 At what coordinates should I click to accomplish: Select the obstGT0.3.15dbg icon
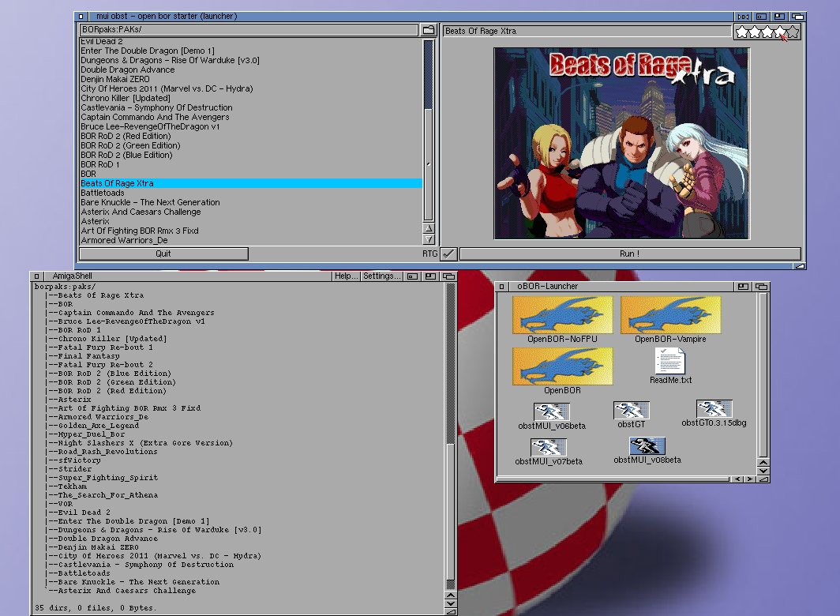[714, 408]
